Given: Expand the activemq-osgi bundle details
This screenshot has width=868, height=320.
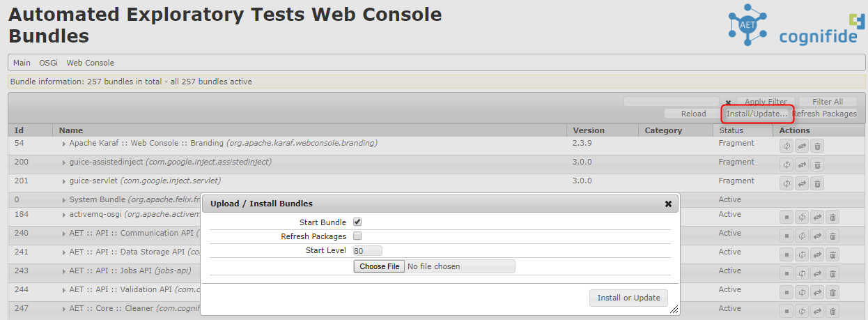Looking at the screenshot, I should (64, 215).
